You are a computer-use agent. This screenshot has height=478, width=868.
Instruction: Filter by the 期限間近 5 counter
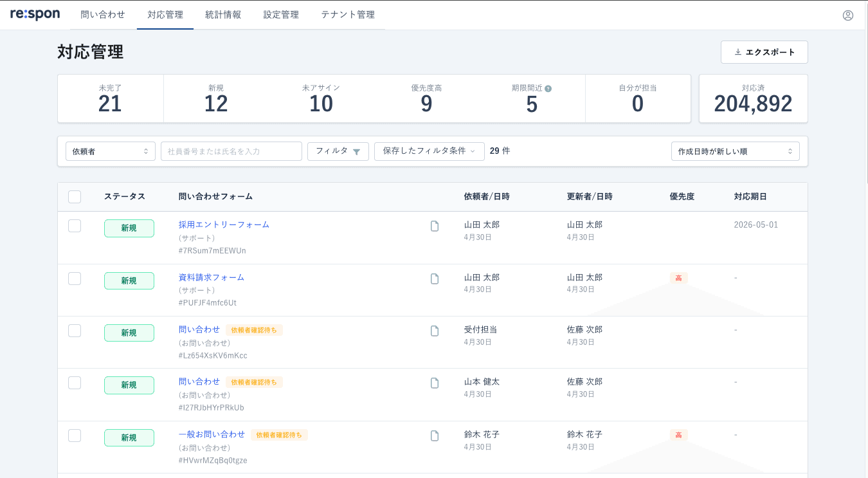pyautogui.click(x=532, y=98)
